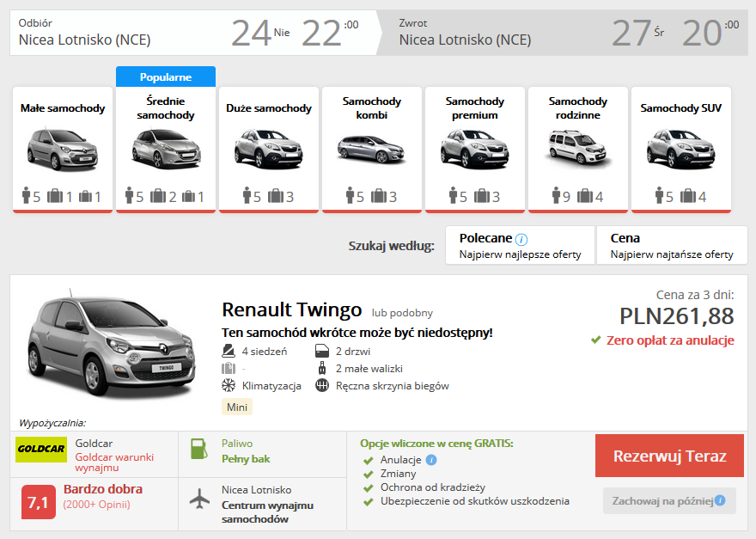Open the info icon next to Polecane

coord(522,237)
